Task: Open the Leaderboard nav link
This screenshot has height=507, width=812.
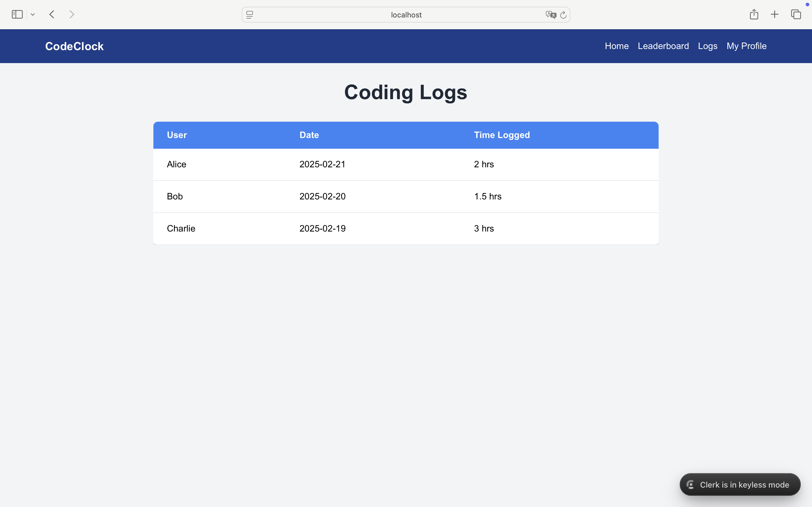Action: 663,46
